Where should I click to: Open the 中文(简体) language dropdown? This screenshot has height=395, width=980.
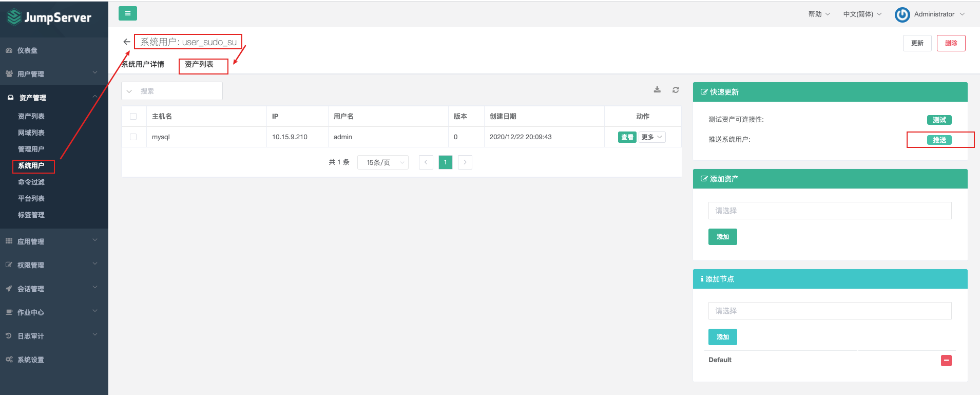[862, 14]
